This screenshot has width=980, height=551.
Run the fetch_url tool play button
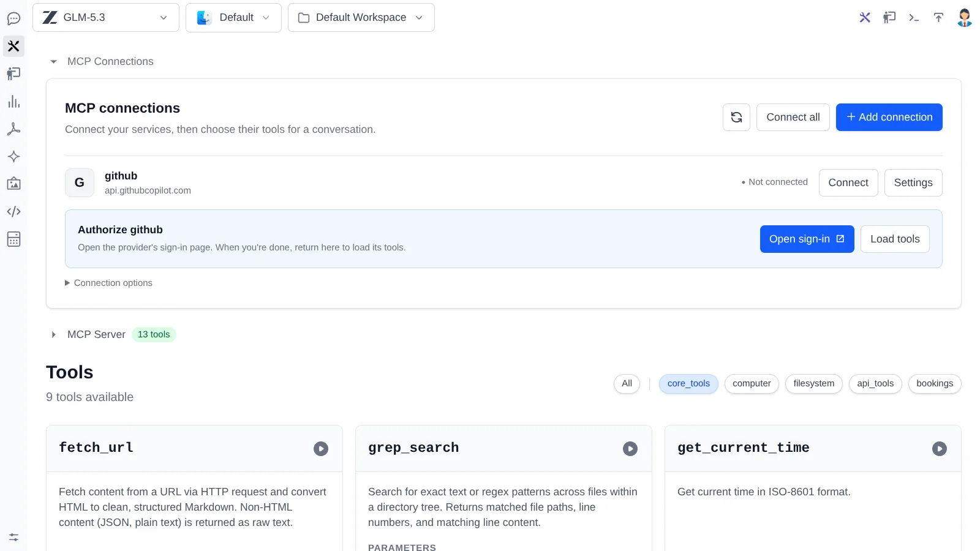pyautogui.click(x=321, y=449)
